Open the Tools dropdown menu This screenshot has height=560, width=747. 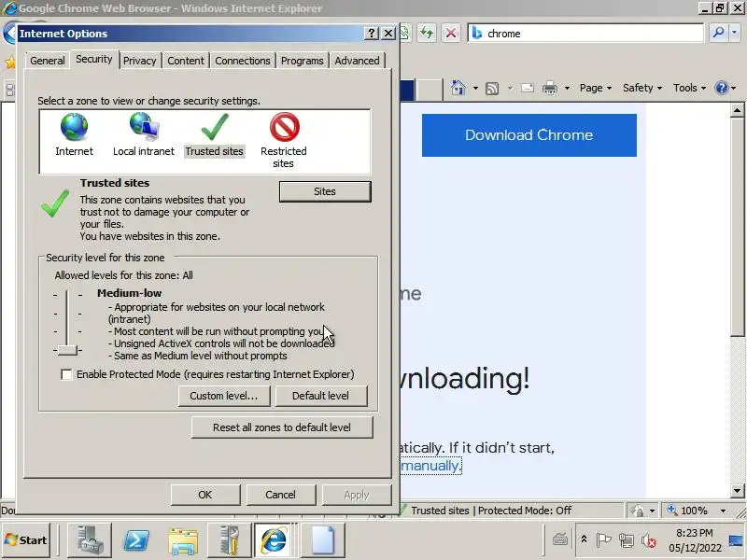[x=689, y=88]
